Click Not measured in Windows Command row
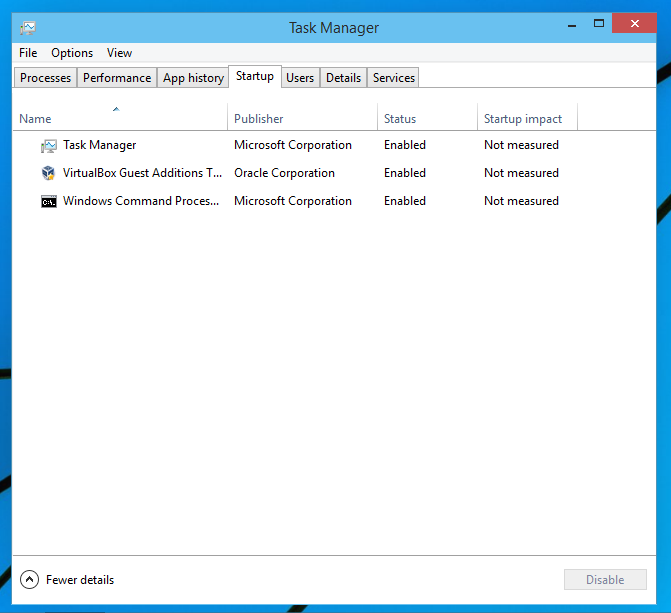Screen dimensions: 671x613 click(x=521, y=201)
